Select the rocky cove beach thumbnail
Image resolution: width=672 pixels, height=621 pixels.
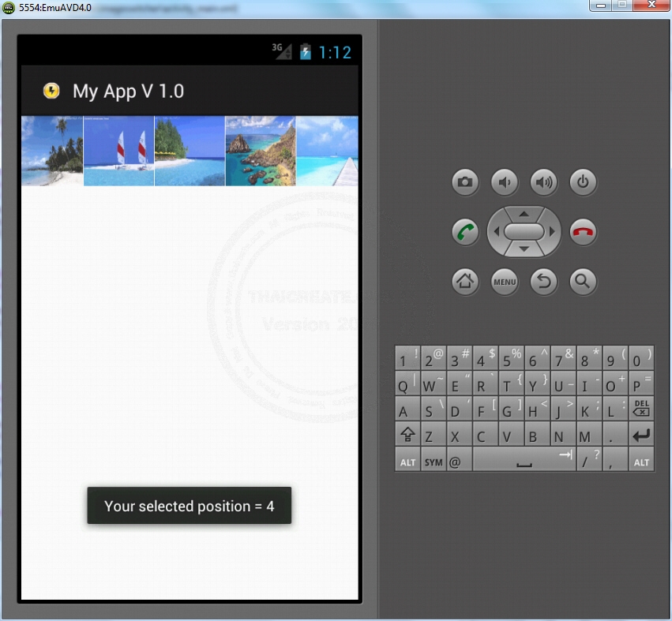pyautogui.click(x=260, y=150)
